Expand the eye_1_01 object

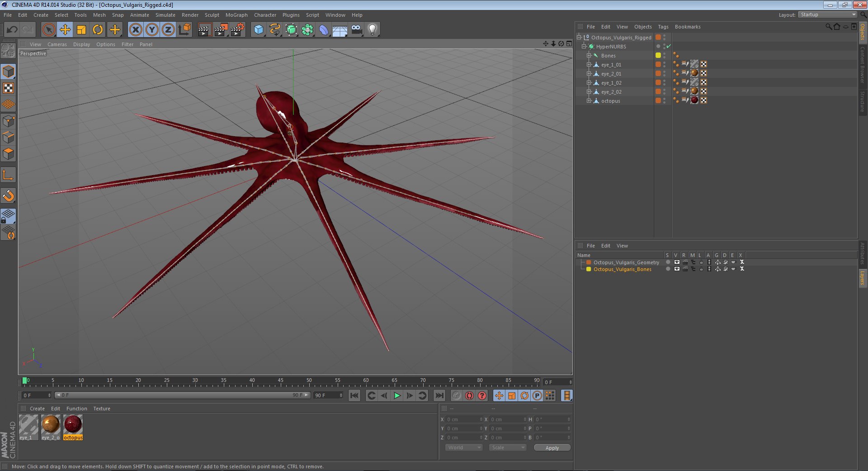[589, 64]
